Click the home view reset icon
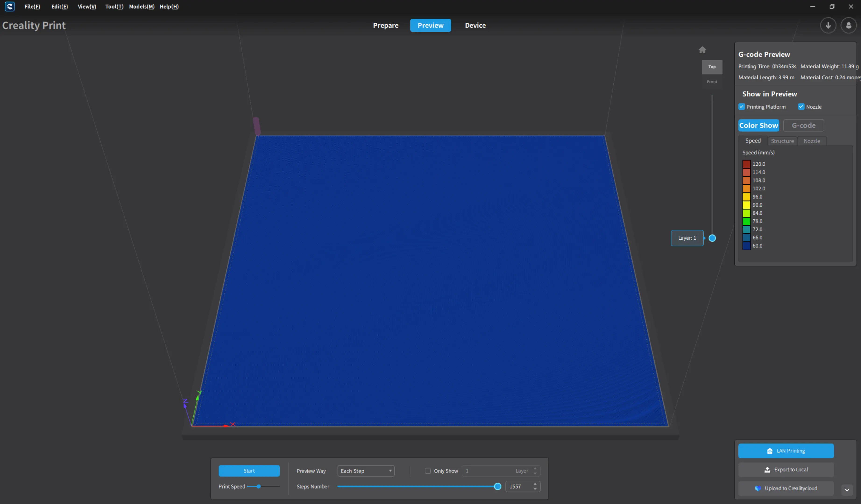The image size is (861, 504). pyautogui.click(x=702, y=50)
